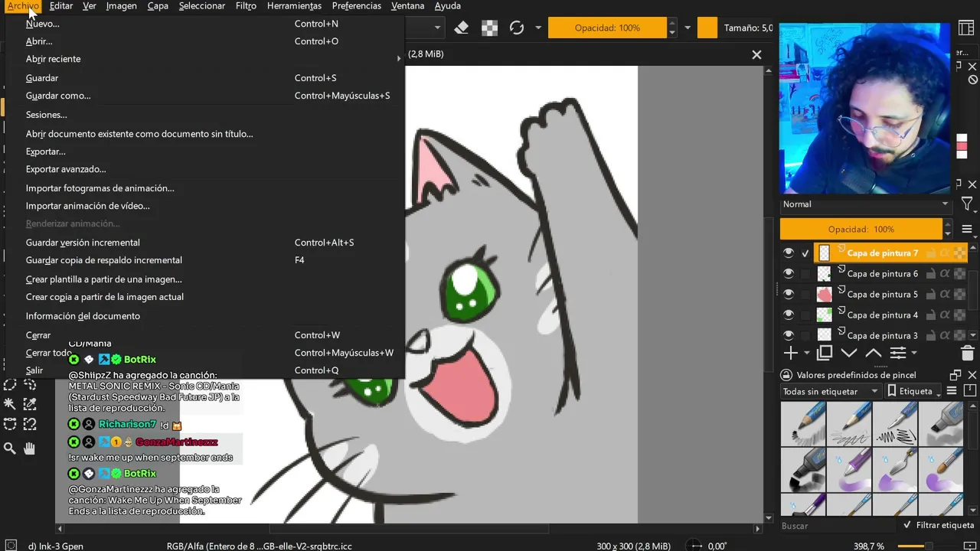Close the document tab with X
The width and height of the screenshot is (980, 551).
[756, 54]
